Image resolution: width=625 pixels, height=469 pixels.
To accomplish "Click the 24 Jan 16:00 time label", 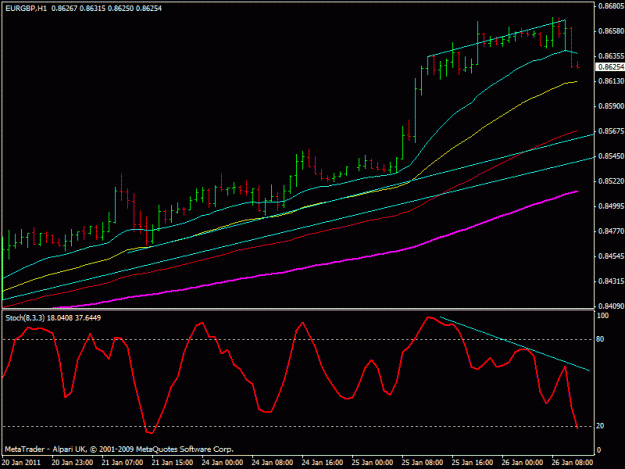I will click(x=322, y=463).
